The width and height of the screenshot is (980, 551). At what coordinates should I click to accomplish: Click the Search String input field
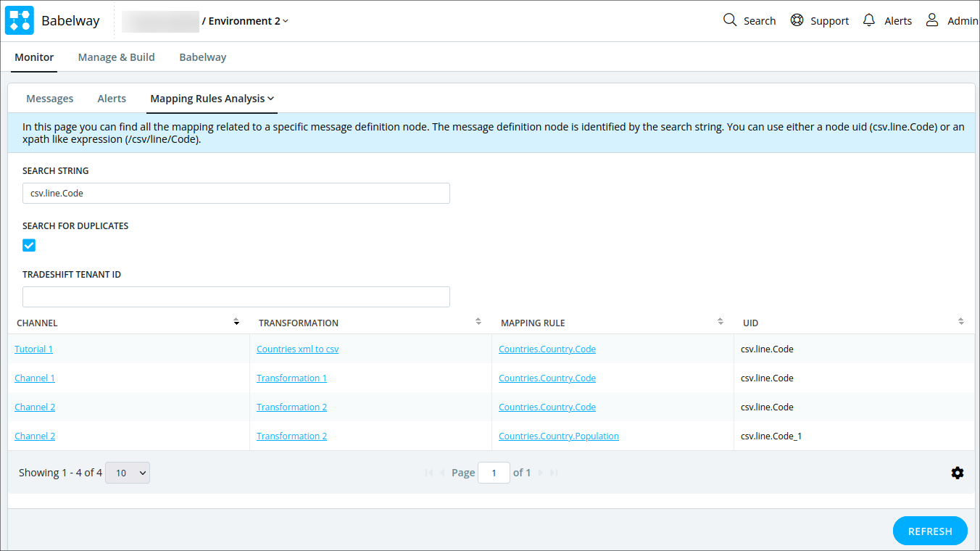pyautogui.click(x=236, y=193)
